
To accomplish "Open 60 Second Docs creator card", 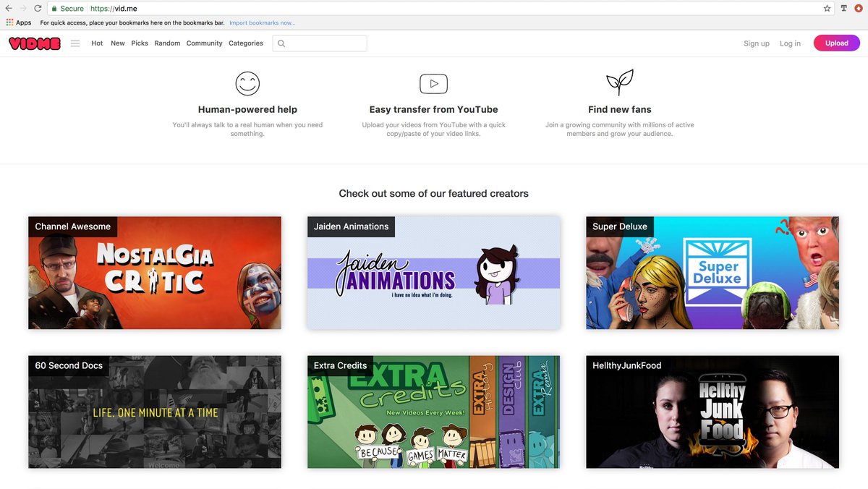I will click(155, 412).
